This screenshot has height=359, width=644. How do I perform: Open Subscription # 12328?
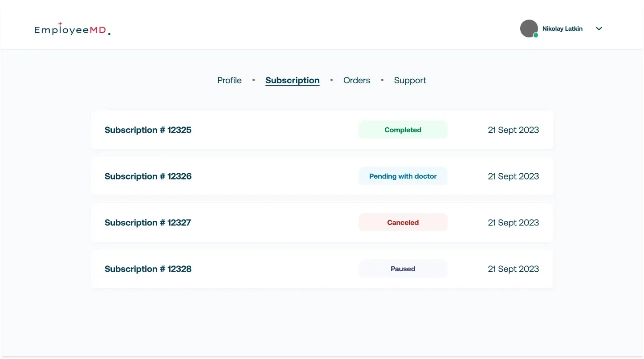click(x=148, y=269)
